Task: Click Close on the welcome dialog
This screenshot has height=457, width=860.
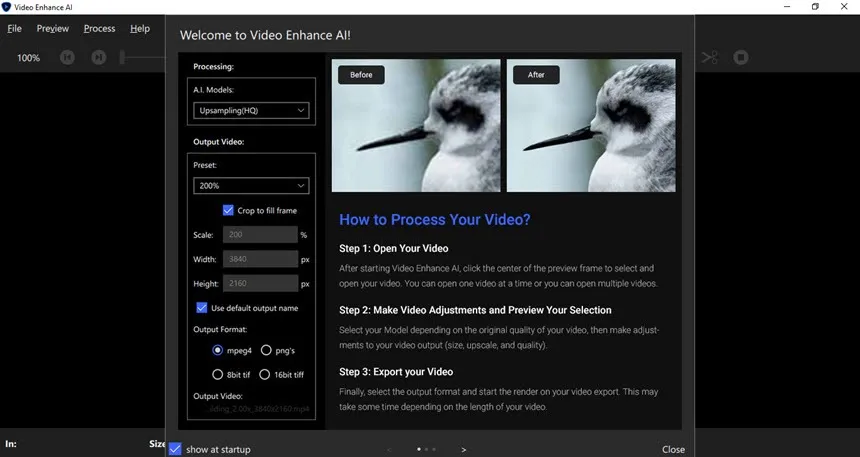Action: coord(673,449)
